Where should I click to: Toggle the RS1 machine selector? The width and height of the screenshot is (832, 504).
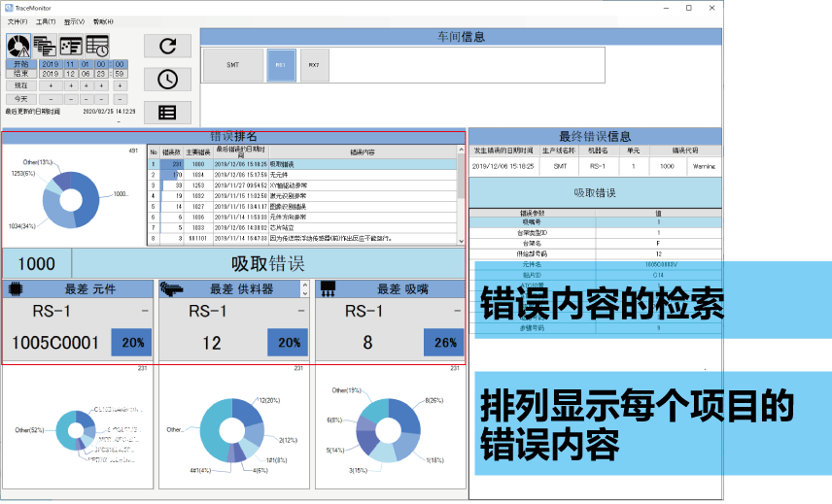tap(280, 65)
